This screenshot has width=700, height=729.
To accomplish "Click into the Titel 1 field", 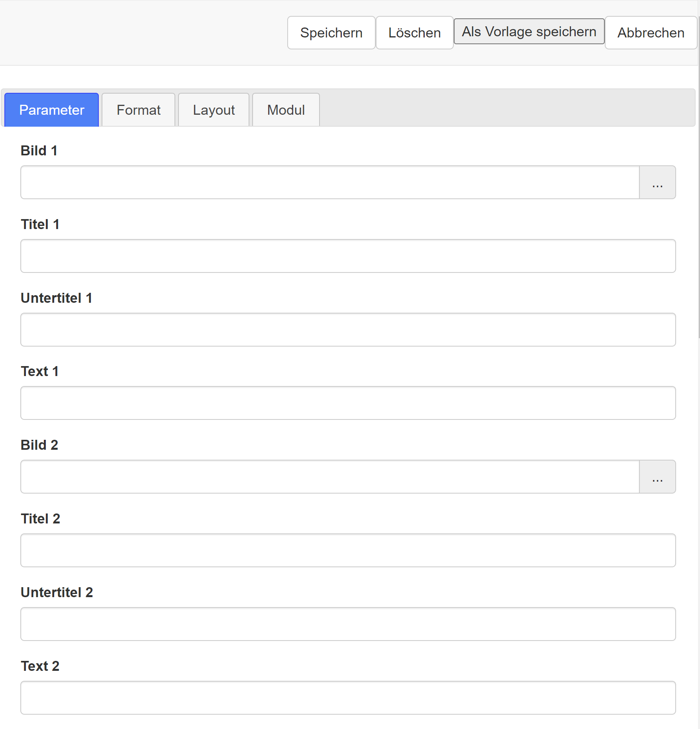I will [x=348, y=256].
